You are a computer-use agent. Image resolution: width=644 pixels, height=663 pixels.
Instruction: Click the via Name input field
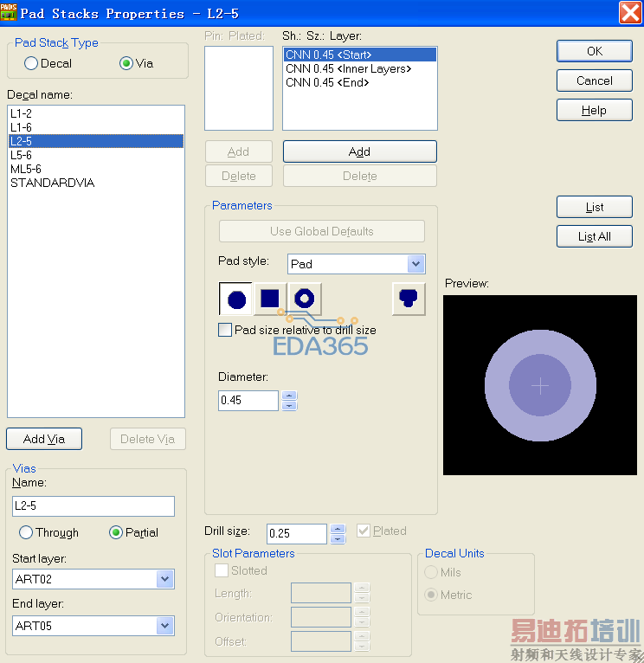[93, 506]
